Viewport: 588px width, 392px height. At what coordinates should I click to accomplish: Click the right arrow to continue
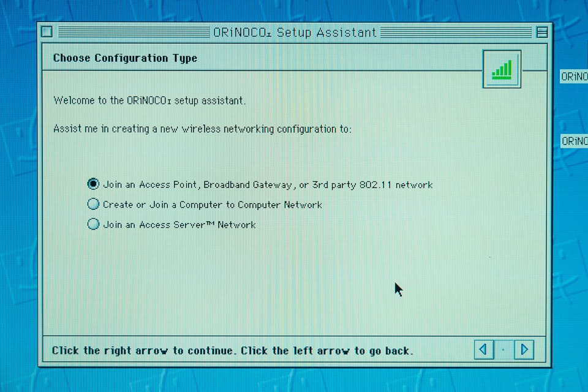pyautogui.click(x=524, y=350)
